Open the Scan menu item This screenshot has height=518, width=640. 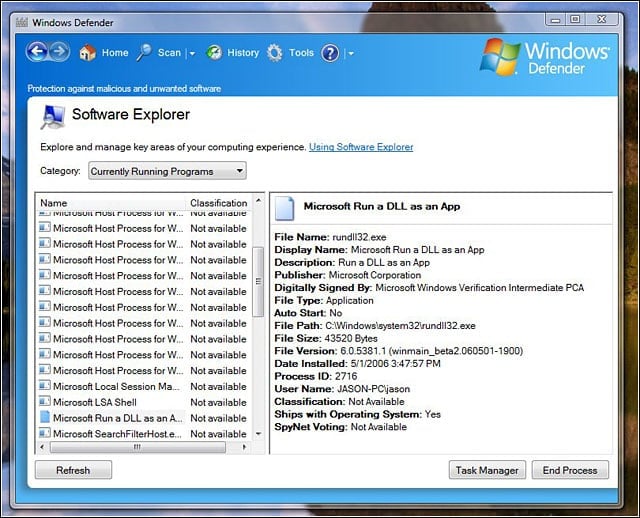pos(169,53)
